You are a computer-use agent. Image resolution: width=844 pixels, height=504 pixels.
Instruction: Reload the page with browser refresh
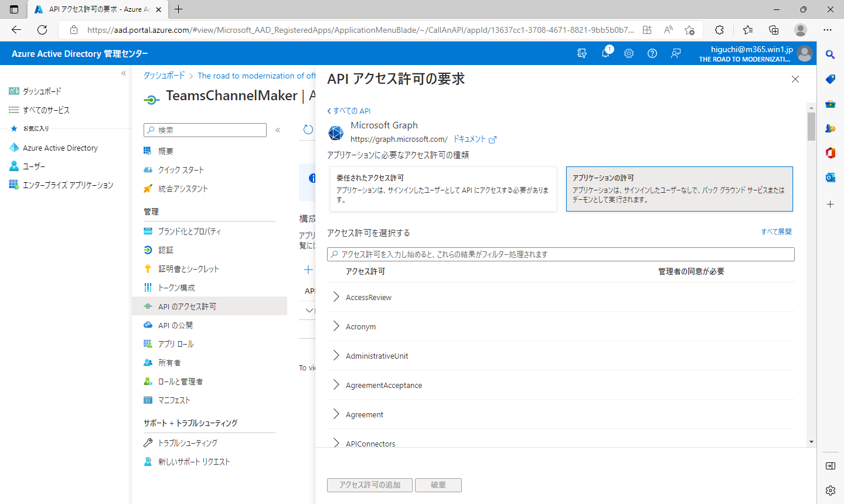click(42, 30)
